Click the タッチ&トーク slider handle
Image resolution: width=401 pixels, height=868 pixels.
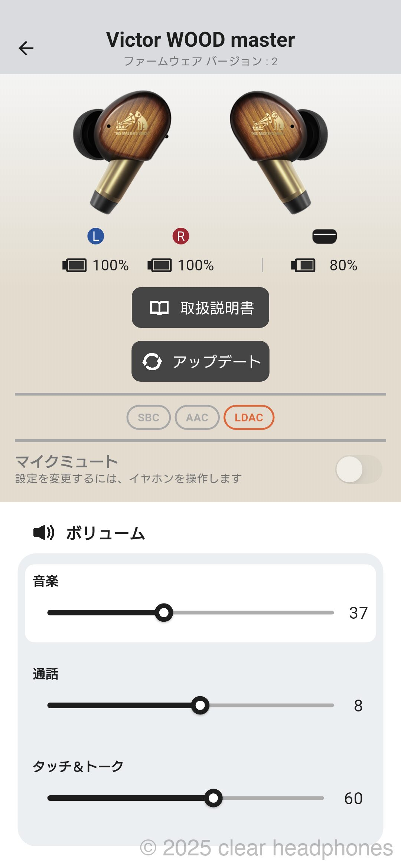(213, 798)
